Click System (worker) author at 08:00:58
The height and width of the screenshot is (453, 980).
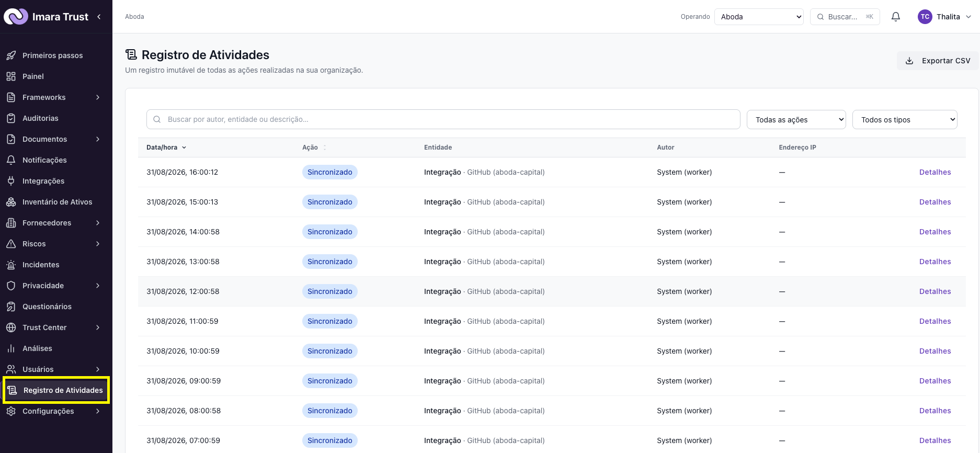(x=685, y=411)
